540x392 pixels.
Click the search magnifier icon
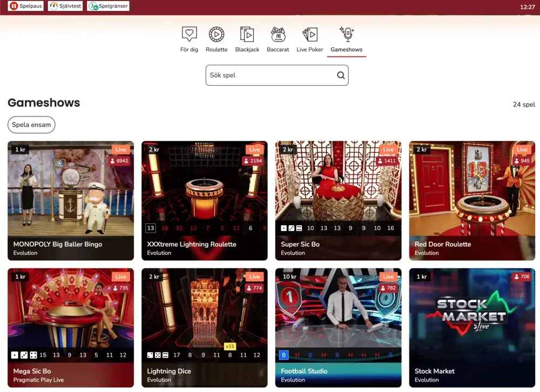coord(341,76)
